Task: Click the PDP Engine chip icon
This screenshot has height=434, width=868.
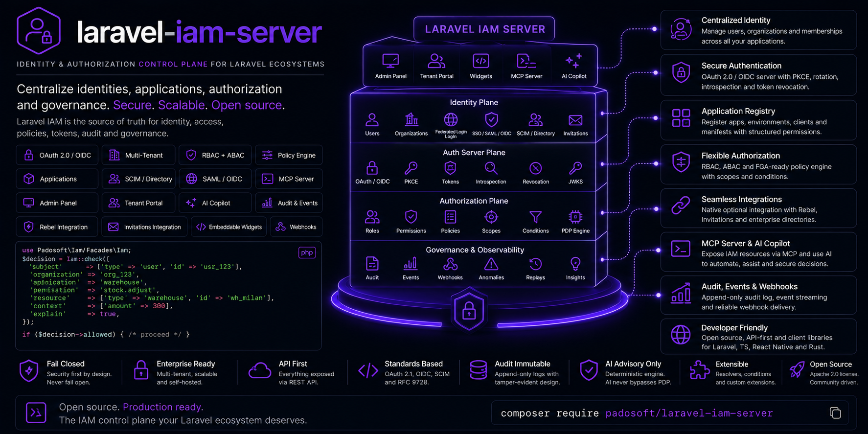Action: click(x=575, y=216)
